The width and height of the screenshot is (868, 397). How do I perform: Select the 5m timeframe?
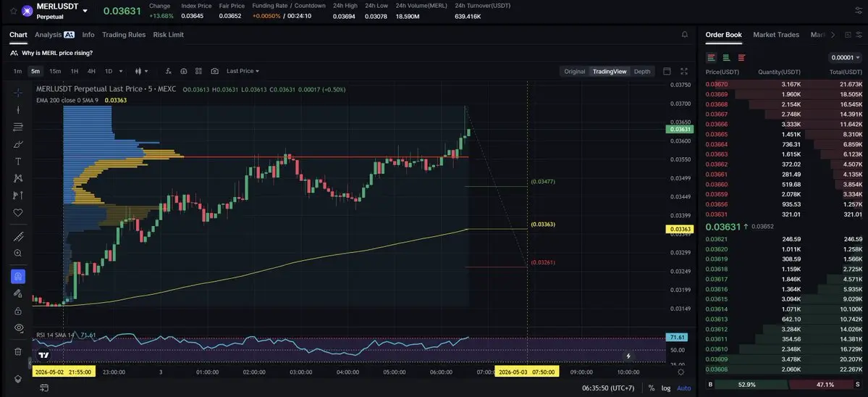coord(35,71)
